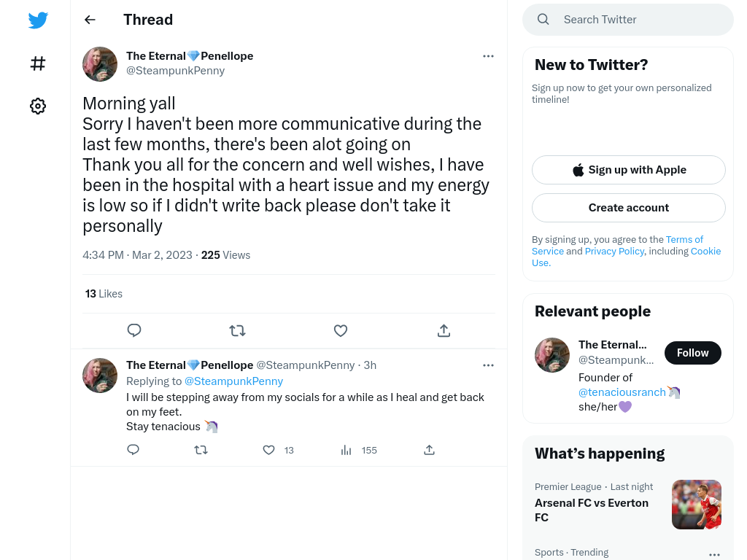The width and height of the screenshot is (747, 560).
Task: Click the Create account button
Action: (x=628, y=208)
